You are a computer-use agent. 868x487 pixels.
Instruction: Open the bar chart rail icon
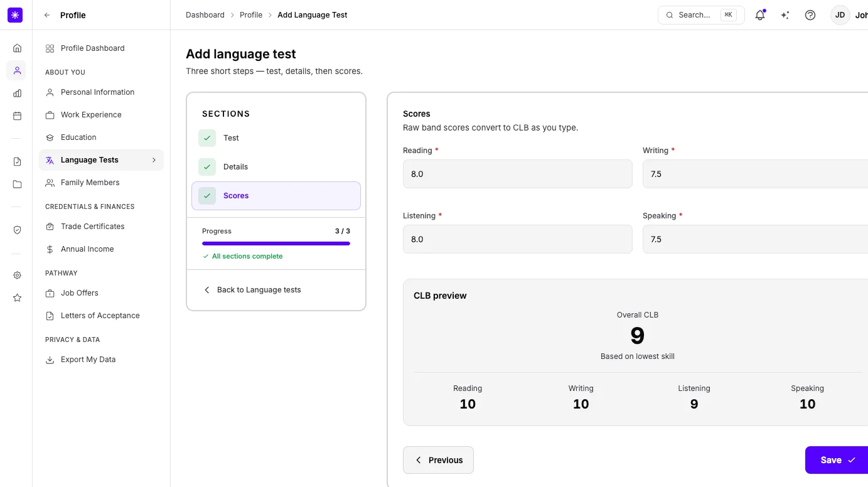pyautogui.click(x=17, y=94)
